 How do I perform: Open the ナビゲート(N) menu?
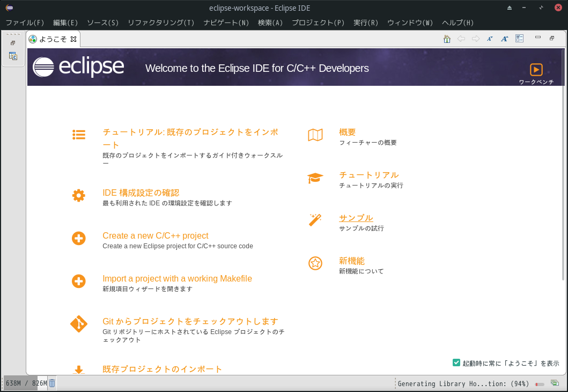tap(226, 23)
